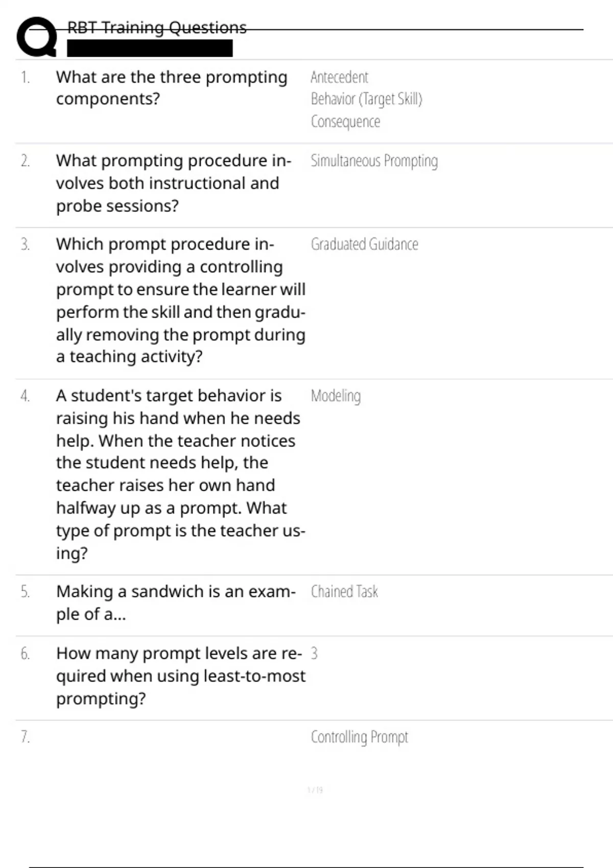
Task: Click the answer 'Graduated Guidance'
Action: click(x=364, y=245)
